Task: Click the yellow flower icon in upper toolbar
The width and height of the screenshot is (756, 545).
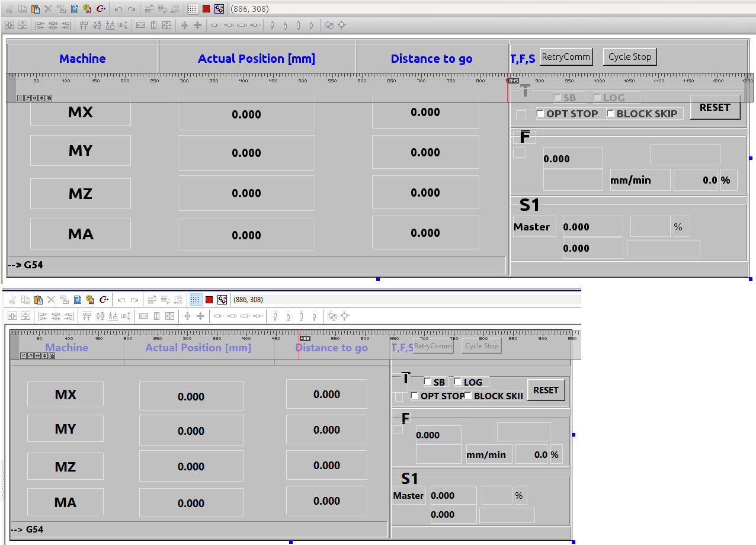Action: coord(87,9)
